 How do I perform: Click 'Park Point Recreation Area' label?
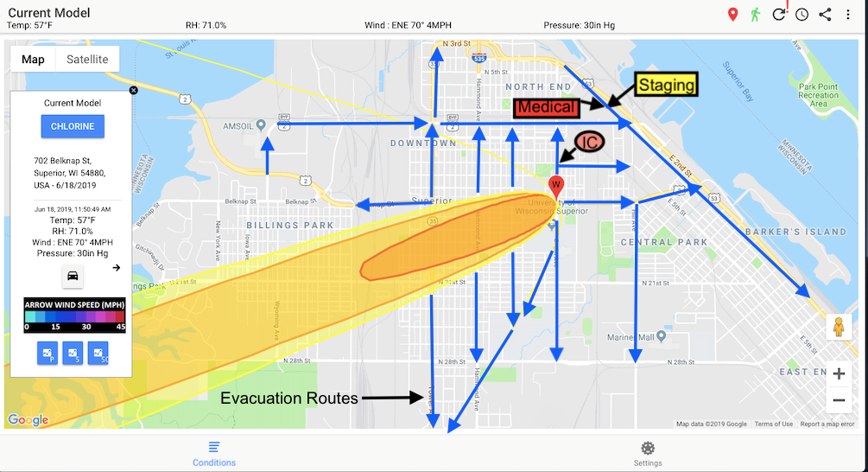(x=818, y=95)
